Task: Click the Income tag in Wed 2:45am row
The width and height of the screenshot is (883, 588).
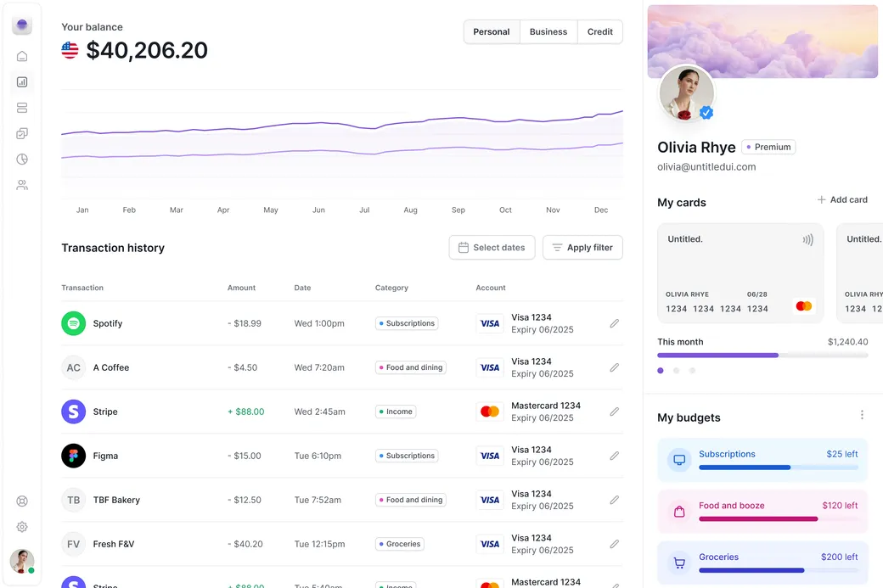Action: point(396,412)
